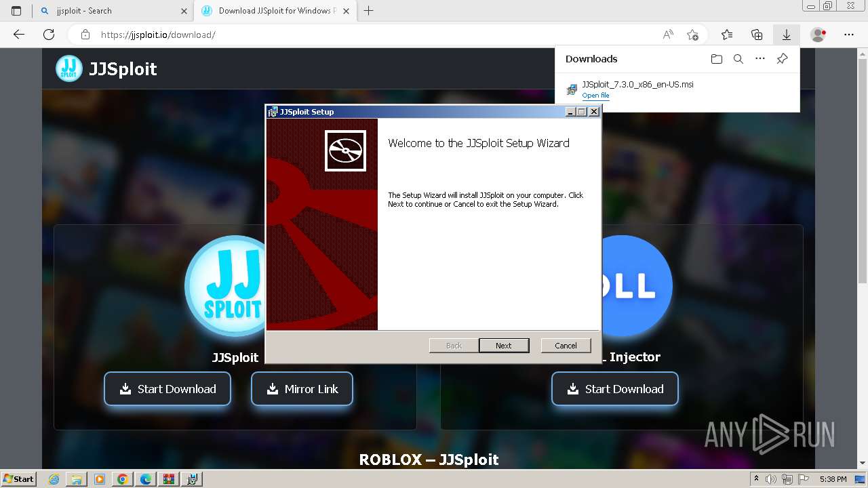Click the msi file icon in Downloads
Viewport: 868px width, 488px height.
click(572, 89)
